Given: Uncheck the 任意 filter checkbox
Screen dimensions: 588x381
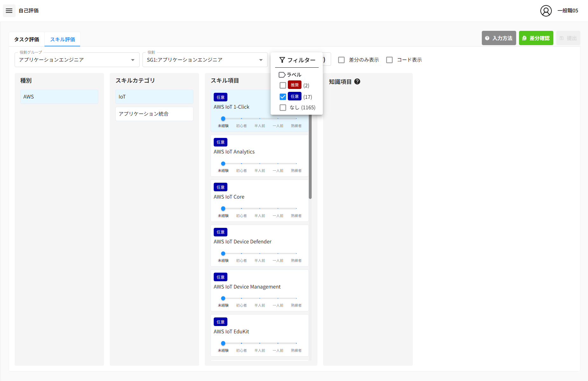Looking at the screenshot, I should (x=283, y=97).
